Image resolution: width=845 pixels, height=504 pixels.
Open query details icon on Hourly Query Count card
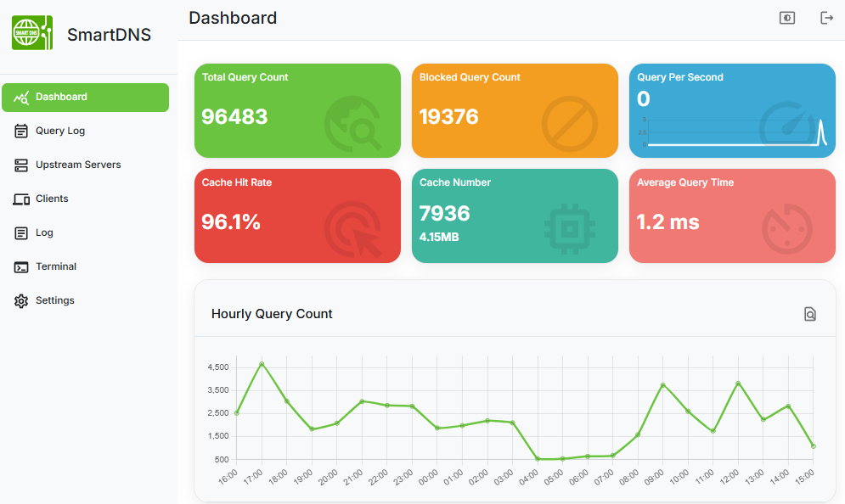809,313
